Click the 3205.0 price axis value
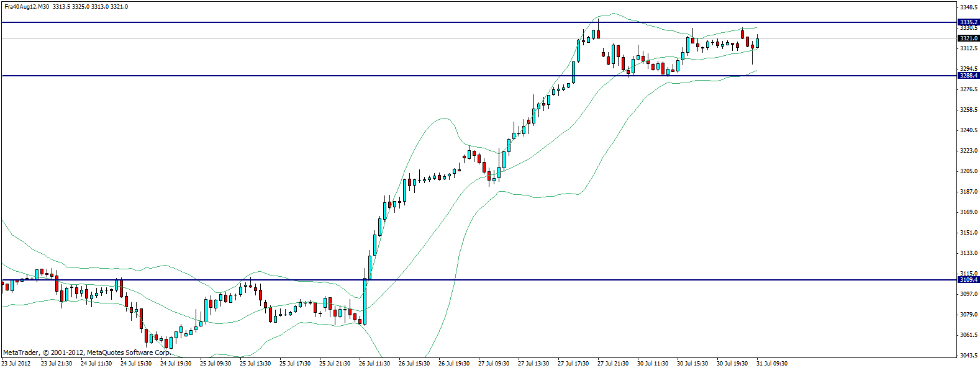Viewport: 980px width, 368px height. [x=969, y=171]
